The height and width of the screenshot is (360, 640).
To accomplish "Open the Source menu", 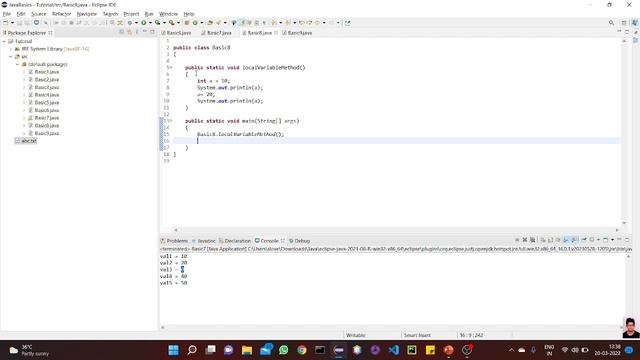I will tap(39, 14).
